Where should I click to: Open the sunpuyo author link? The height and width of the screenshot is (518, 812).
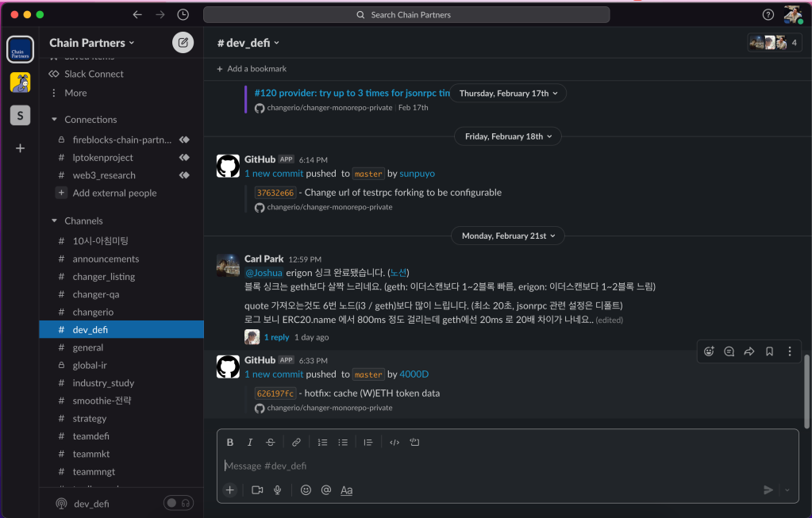(417, 174)
